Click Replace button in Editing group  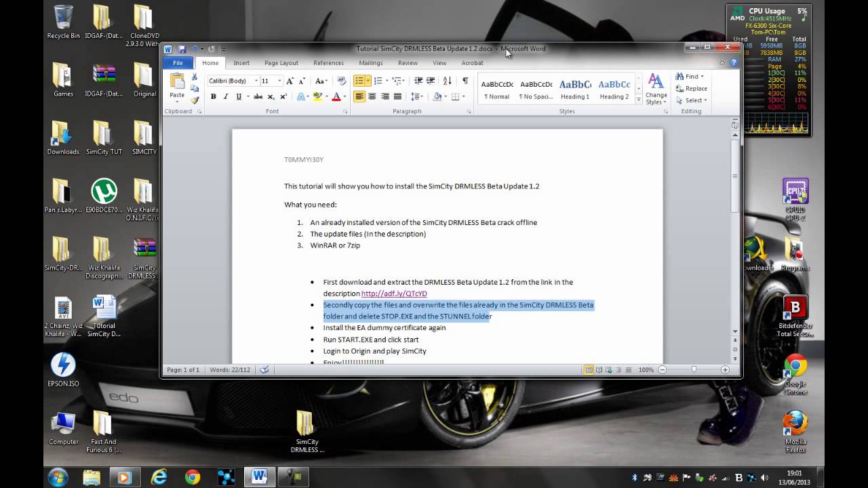point(691,89)
